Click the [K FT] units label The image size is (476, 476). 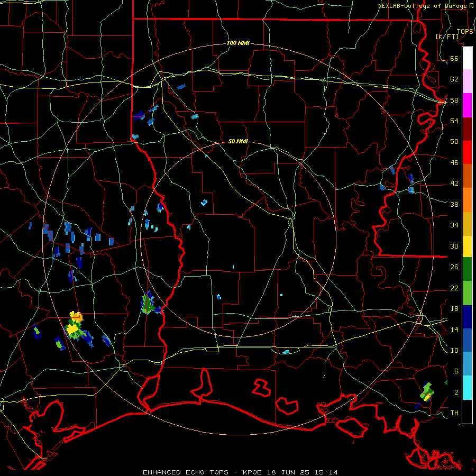447,36
